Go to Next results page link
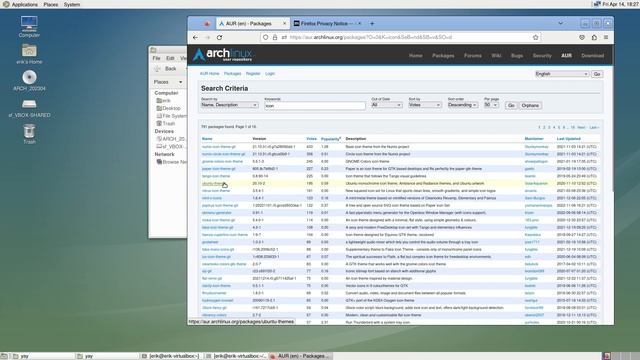The width and height of the screenshot is (640, 360). (x=581, y=127)
